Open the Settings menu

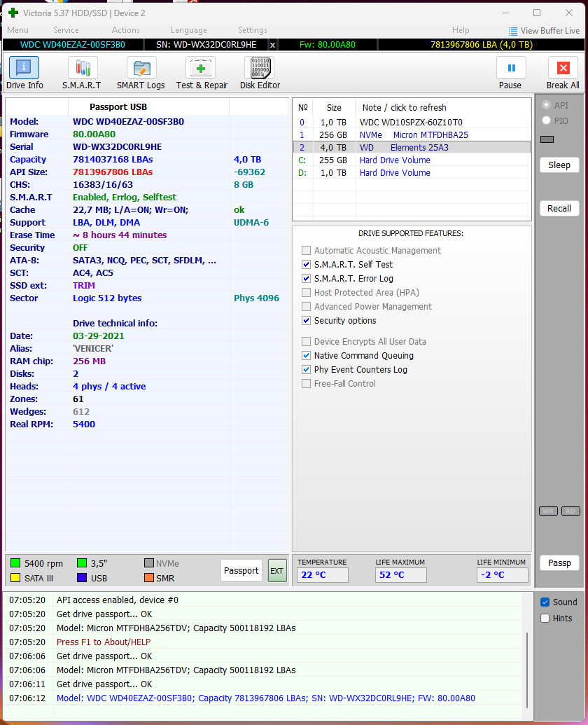click(x=252, y=30)
